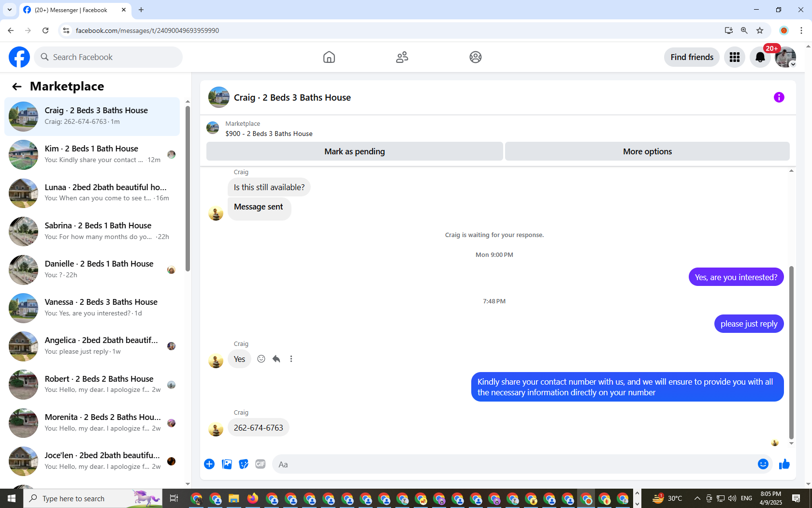Viewport: 812px width, 508px height.
Task: Open the account profile picture menu
Action: (785, 57)
